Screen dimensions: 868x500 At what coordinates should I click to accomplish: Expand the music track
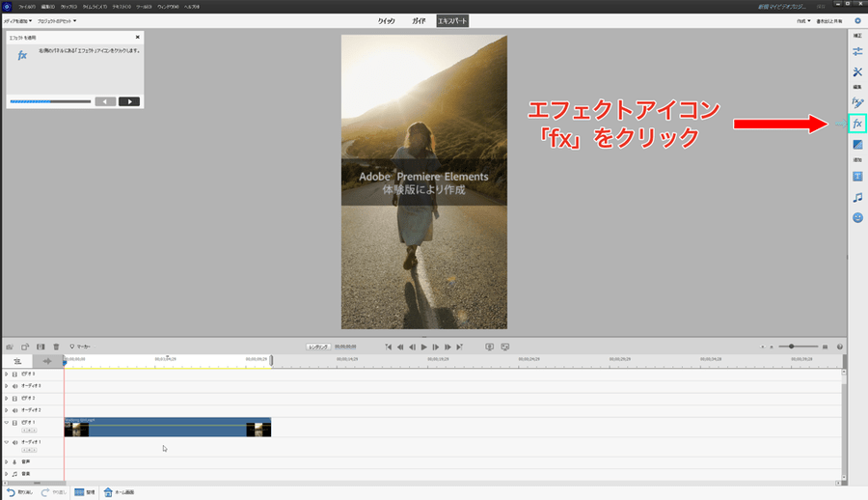[7, 474]
